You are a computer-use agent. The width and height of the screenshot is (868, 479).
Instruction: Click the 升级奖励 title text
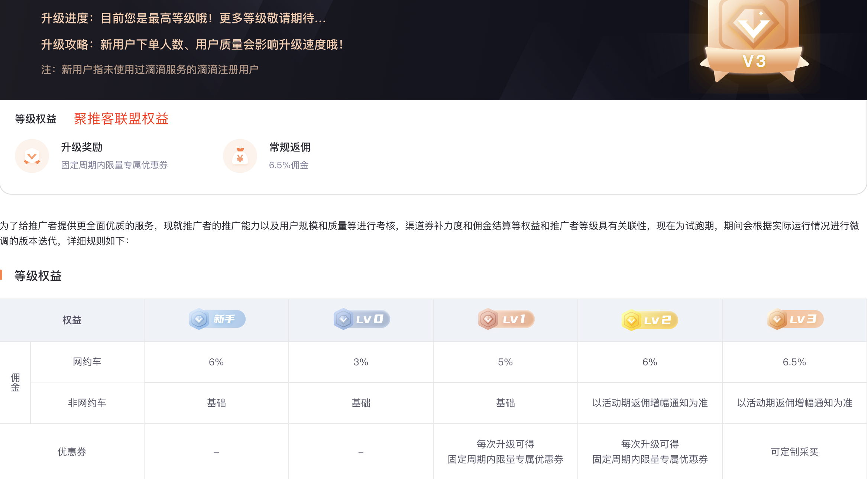coord(82,147)
